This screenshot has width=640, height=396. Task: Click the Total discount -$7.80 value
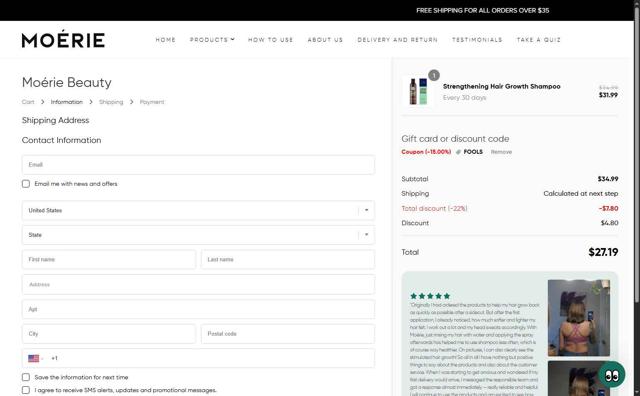pyautogui.click(x=608, y=208)
